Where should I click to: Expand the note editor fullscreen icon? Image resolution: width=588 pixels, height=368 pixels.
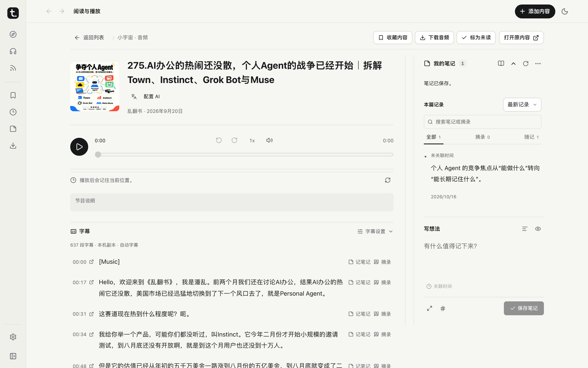[430, 308]
